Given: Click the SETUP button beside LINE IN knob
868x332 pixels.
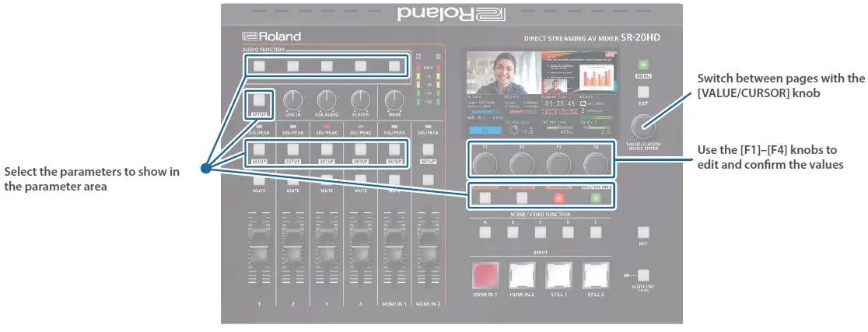Looking at the screenshot, I should [x=260, y=100].
